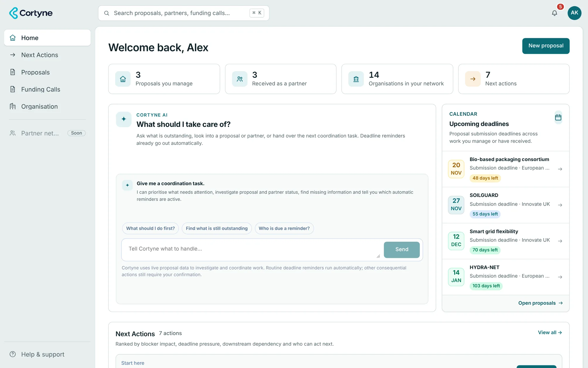Click the Send button

tap(402, 250)
